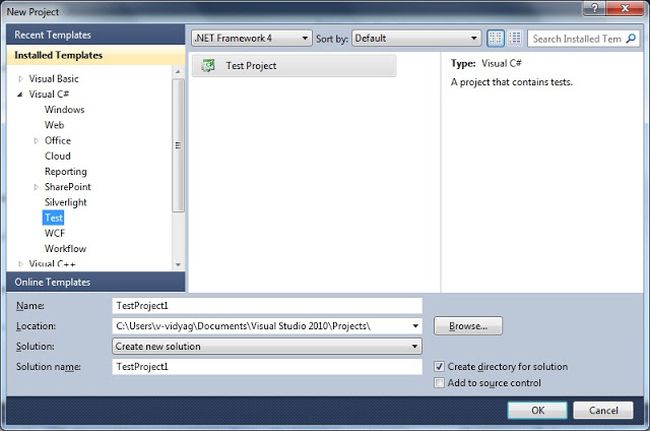Select the Web template category

(54, 125)
